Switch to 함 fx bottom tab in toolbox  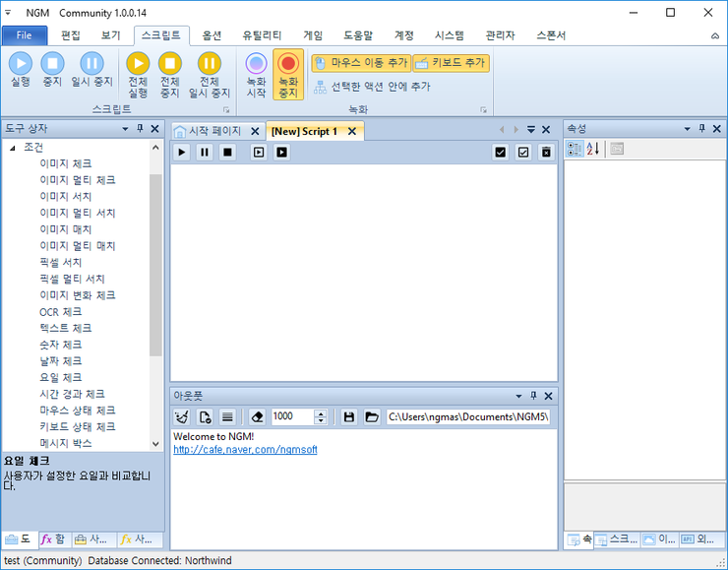click(53, 539)
